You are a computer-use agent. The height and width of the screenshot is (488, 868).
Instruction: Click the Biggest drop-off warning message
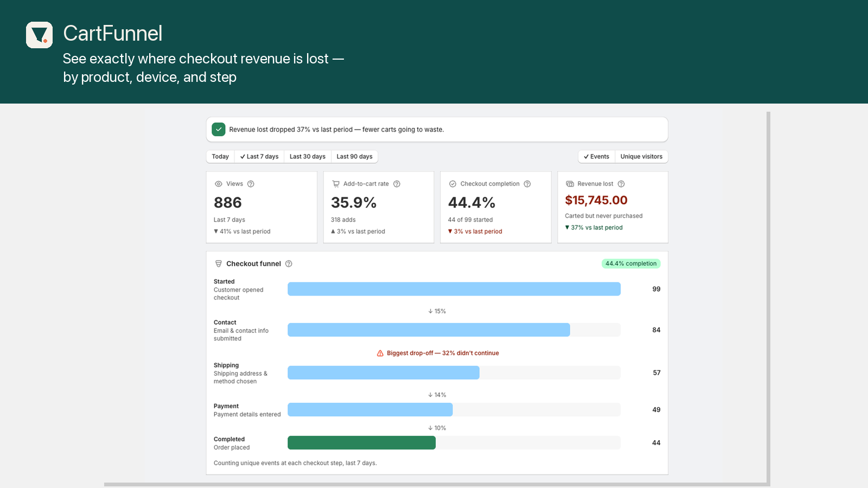438,353
